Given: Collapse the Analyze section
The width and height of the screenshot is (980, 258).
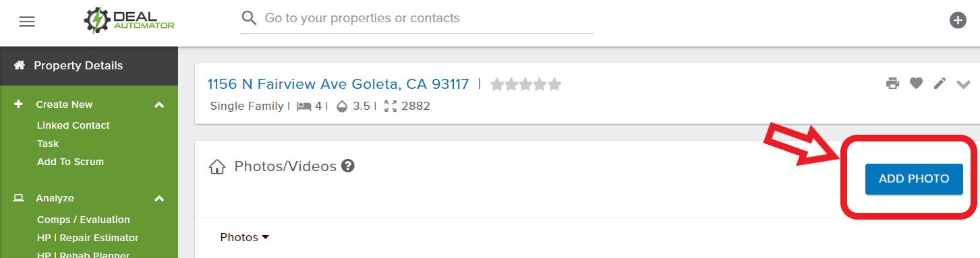Looking at the screenshot, I should [x=159, y=199].
